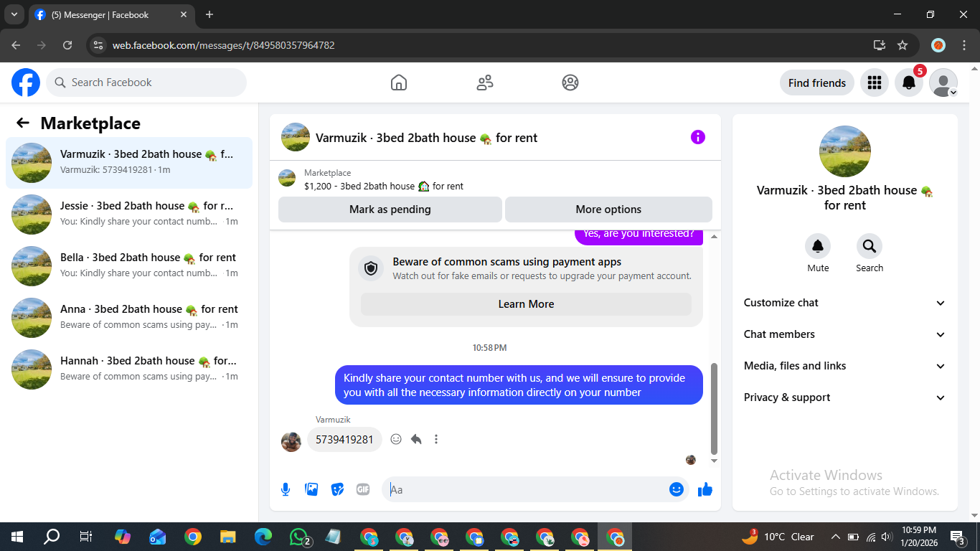React to the 5739419281 message with the emoji icon
Image resolution: width=980 pixels, height=551 pixels.
(x=396, y=439)
